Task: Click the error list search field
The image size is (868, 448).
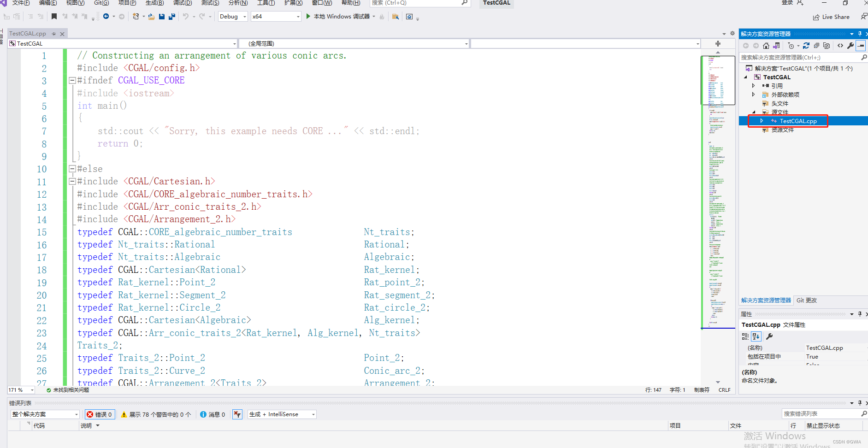Action: (x=824, y=414)
